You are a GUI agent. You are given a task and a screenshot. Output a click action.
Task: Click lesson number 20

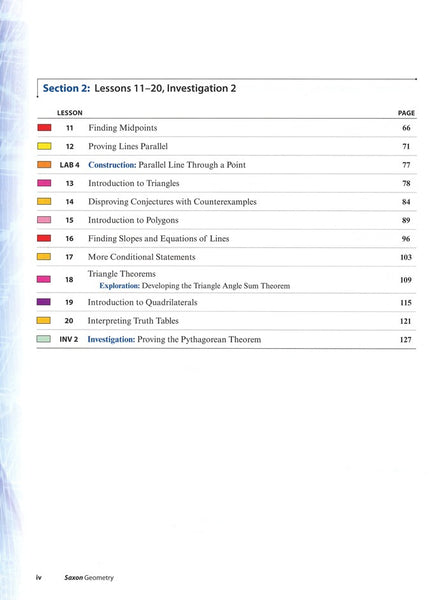click(x=69, y=321)
